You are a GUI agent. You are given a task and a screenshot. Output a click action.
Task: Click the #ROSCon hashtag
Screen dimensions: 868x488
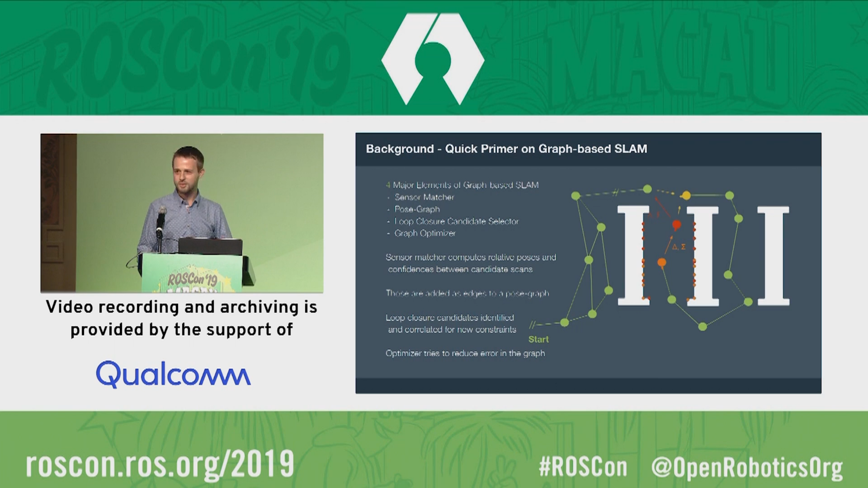click(x=583, y=467)
